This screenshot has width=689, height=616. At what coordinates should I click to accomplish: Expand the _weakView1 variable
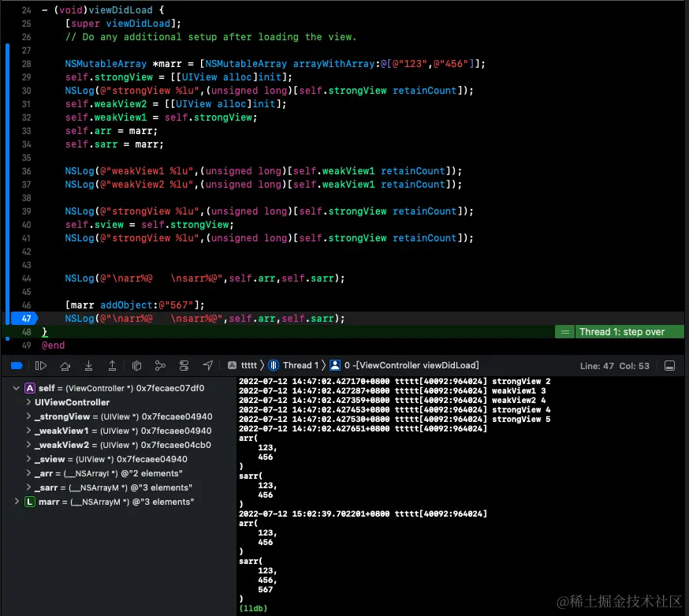(x=28, y=431)
